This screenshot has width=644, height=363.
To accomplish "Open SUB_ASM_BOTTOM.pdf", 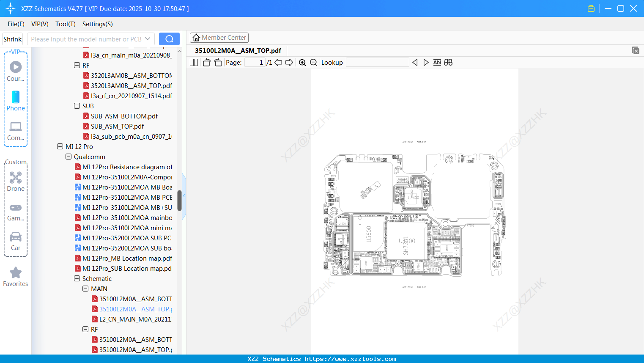I will pos(124,116).
